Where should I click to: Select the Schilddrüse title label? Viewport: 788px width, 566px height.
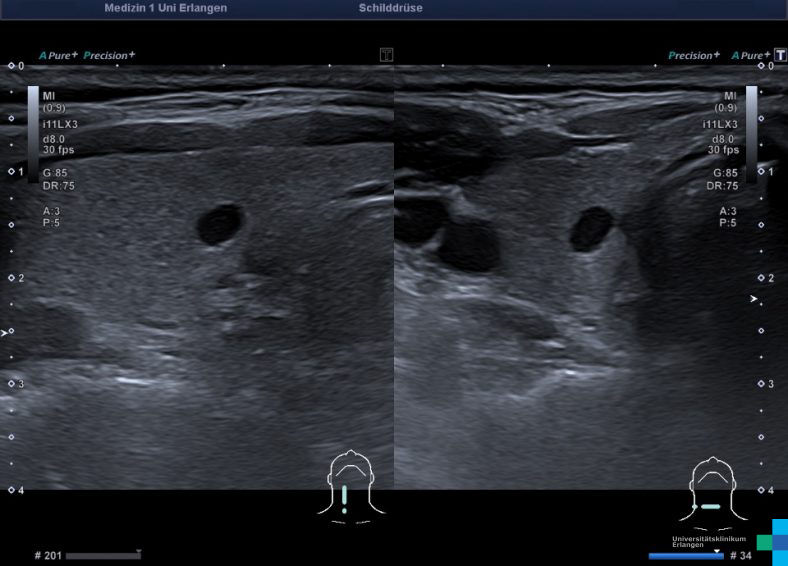pos(390,8)
